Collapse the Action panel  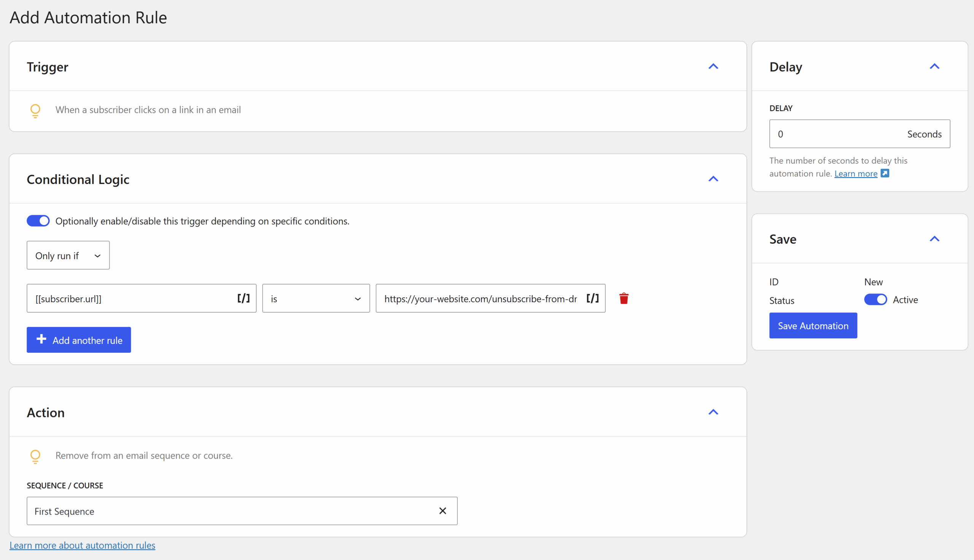pos(713,412)
